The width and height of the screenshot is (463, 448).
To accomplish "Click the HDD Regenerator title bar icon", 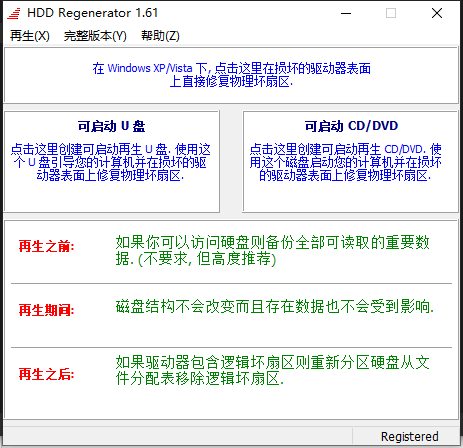I will (14, 13).
